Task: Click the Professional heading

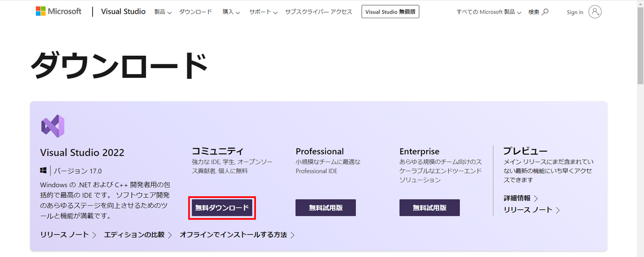Action: [320, 151]
